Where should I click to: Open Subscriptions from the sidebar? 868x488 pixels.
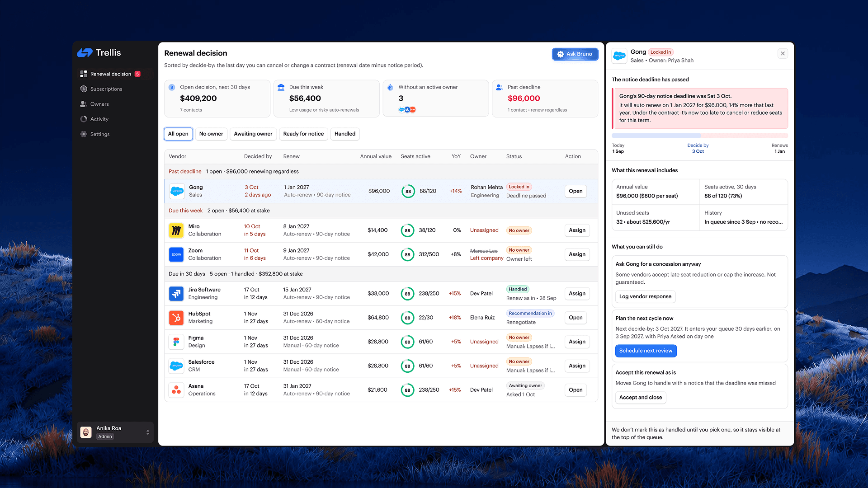[x=106, y=89]
